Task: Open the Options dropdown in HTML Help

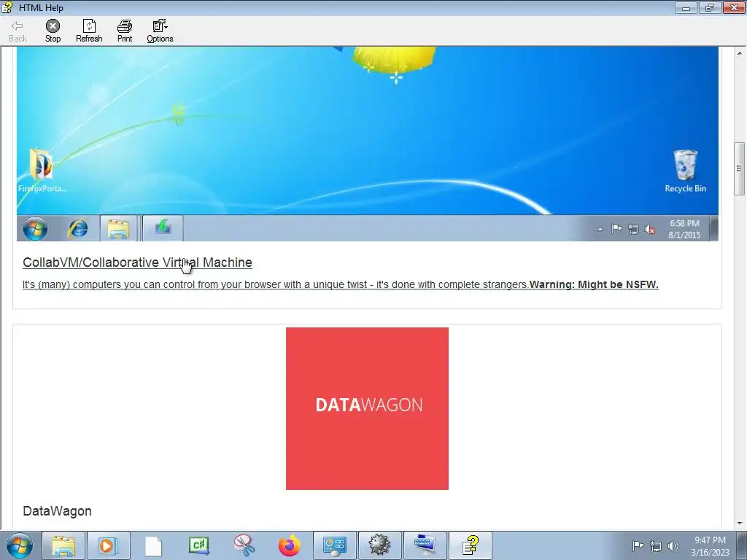Action: (160, 31)
